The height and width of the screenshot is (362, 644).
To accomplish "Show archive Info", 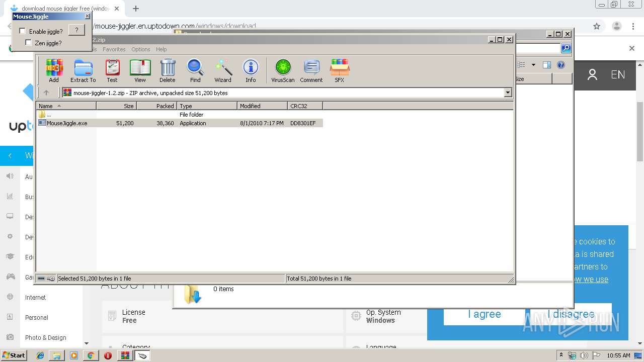I will coord(251,70).
